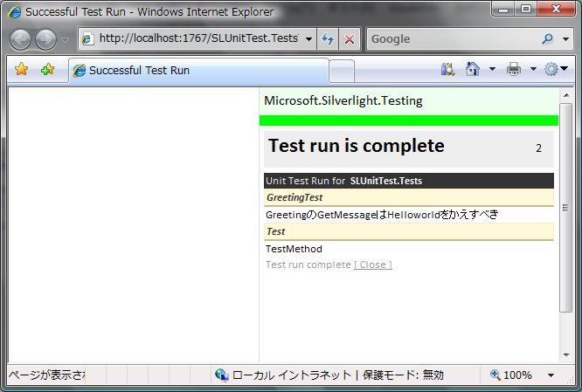This screenshot has height=392, width=582.
Task: Select the Successful Test Run tab
Action: [x=198, y=70]
